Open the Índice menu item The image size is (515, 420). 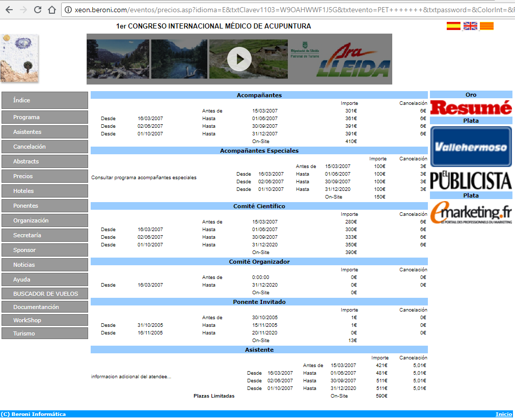coord(45,100)
